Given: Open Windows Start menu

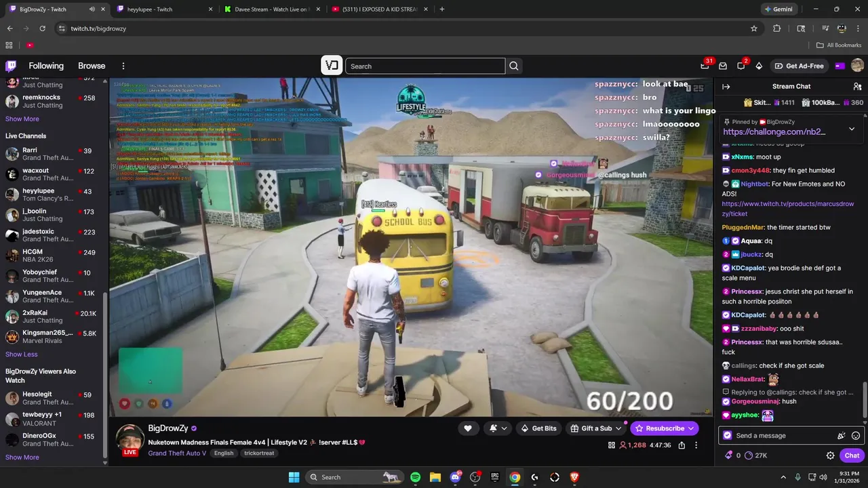Looking at the screenshot, I should 294,477.
